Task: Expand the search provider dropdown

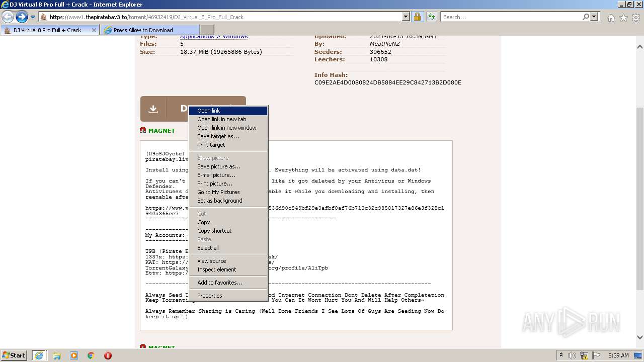Action: pyautogui.click(x=594, y=17)
